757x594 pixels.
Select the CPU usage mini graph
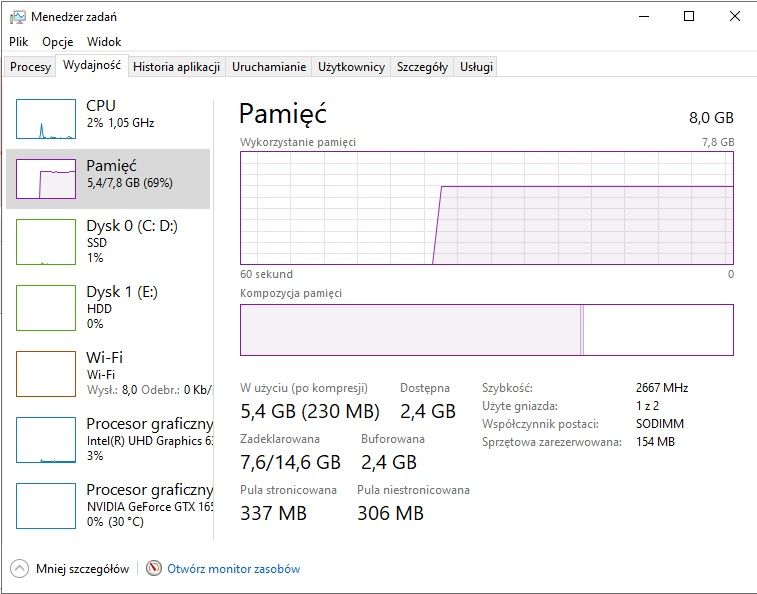tap(46, 119)
